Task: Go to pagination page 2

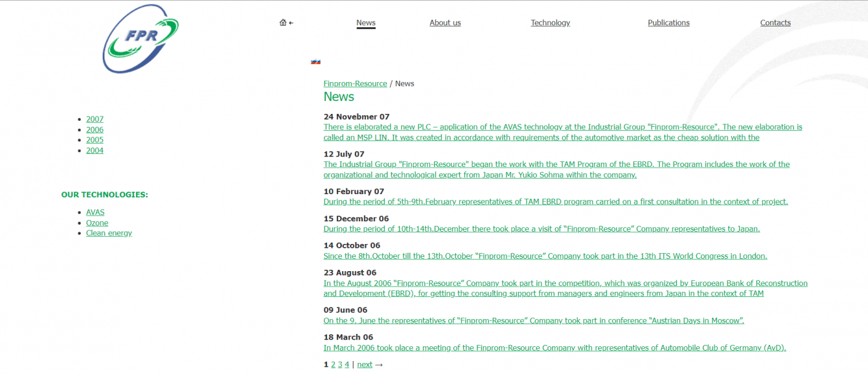Action: (333, 365)
